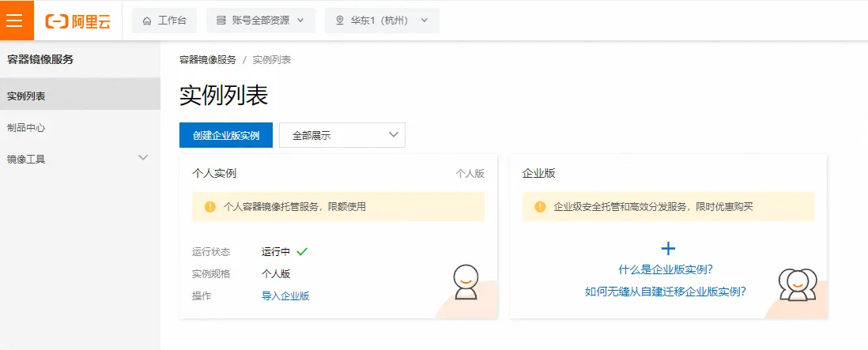Open the 工作台 workbench home

164,21
